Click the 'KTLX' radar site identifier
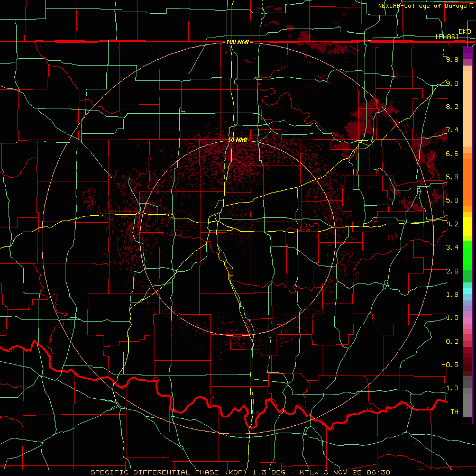Screen dimensions: 476x476 coord(309,472)
